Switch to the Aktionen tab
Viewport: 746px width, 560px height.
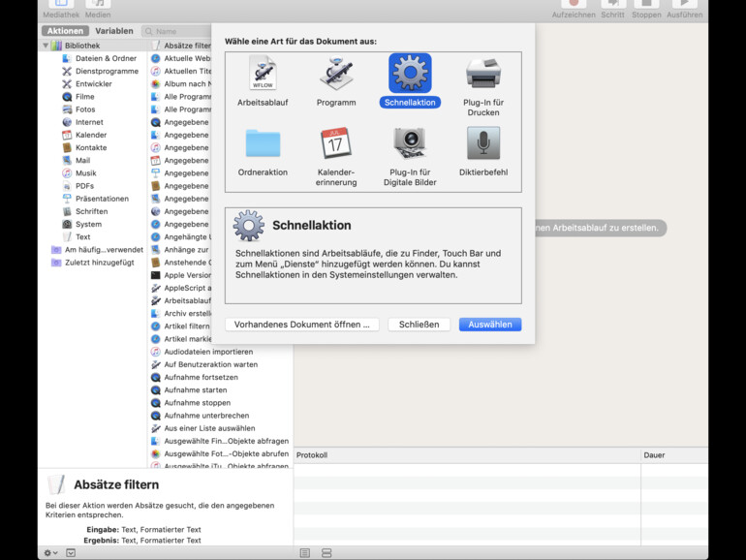(x=65, y=31)
